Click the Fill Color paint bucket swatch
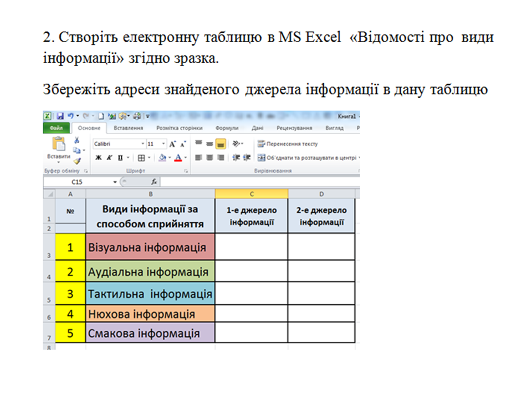Viewport: 532px width, 399px height. pyautogui.click(x=162, y=158)
